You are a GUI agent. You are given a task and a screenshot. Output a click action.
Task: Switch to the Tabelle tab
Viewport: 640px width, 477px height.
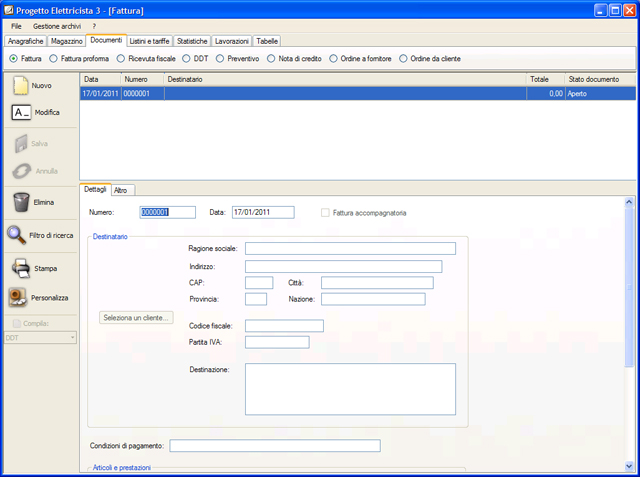tap(267, 41)
